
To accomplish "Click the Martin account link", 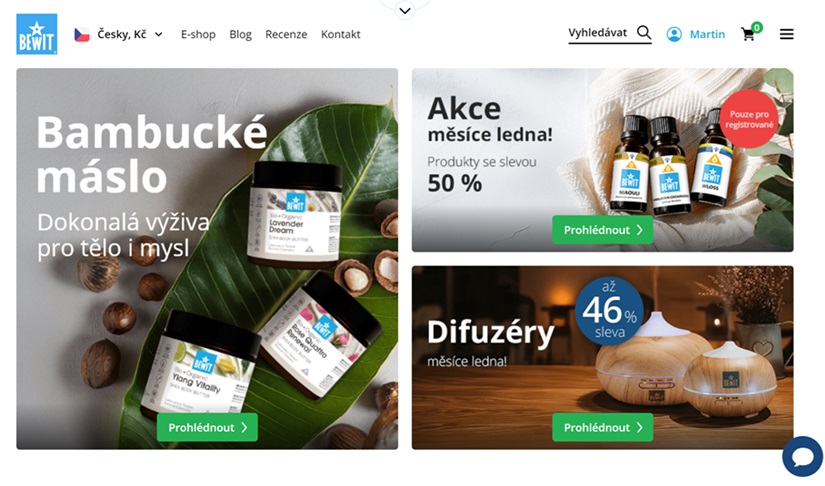I will coord(707,34).
